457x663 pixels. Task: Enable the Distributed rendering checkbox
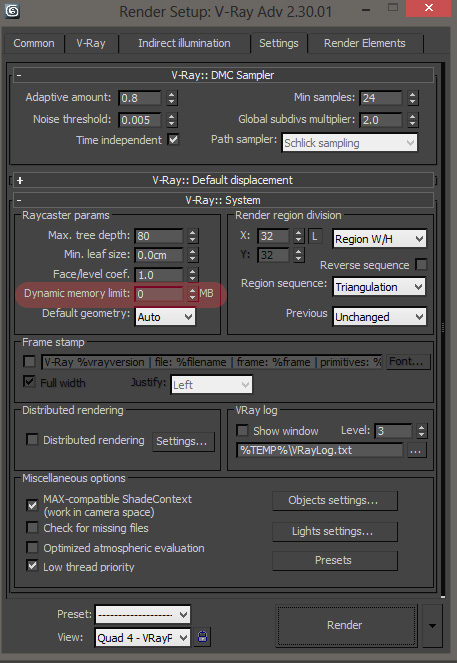[x=32, y=440]
